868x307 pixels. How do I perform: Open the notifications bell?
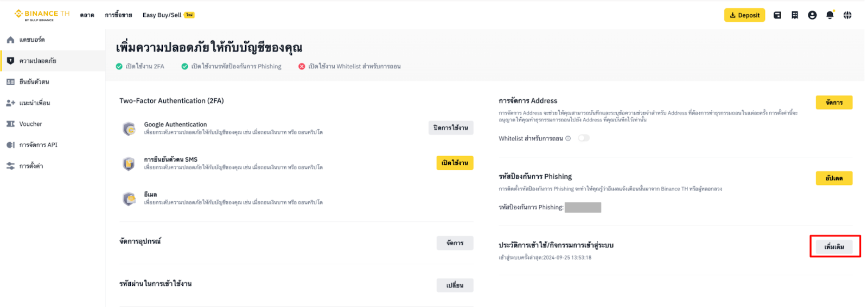click(x=829, y=15)
